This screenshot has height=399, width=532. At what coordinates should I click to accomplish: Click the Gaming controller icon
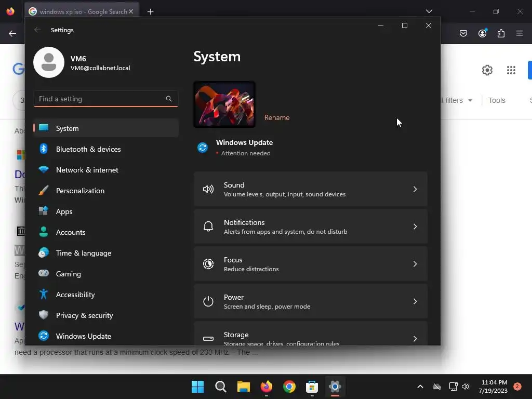pos(44,273)
